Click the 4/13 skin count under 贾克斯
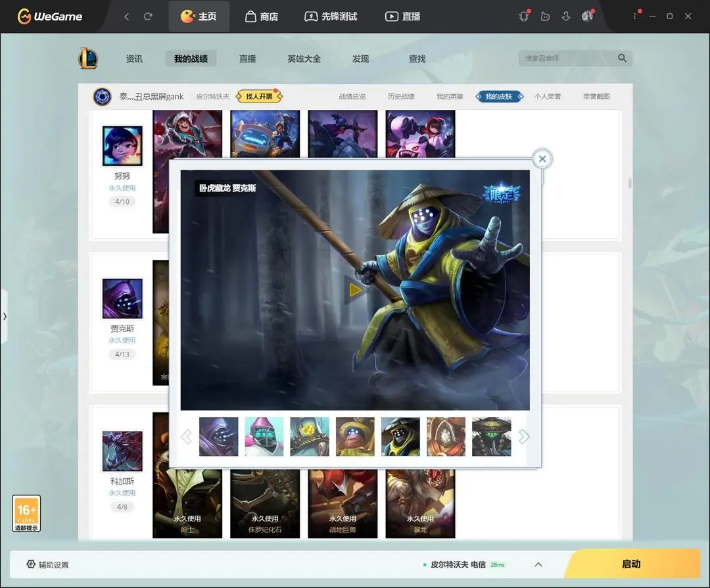 pos(122,355)
